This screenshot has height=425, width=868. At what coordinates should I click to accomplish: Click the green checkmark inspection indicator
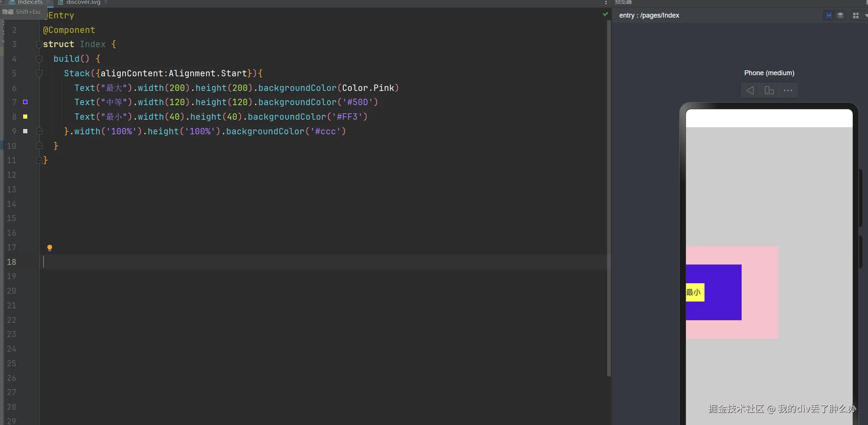[x=605, y=14]
